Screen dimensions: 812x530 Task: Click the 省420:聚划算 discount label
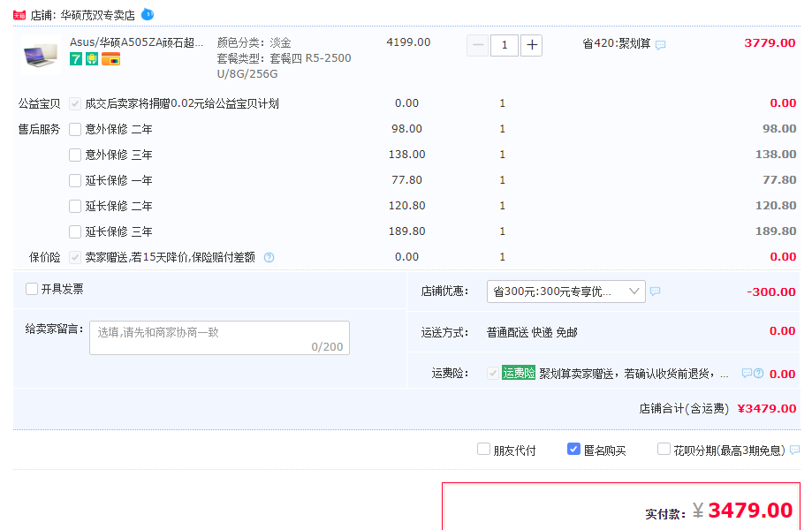[x=616, y=43]
